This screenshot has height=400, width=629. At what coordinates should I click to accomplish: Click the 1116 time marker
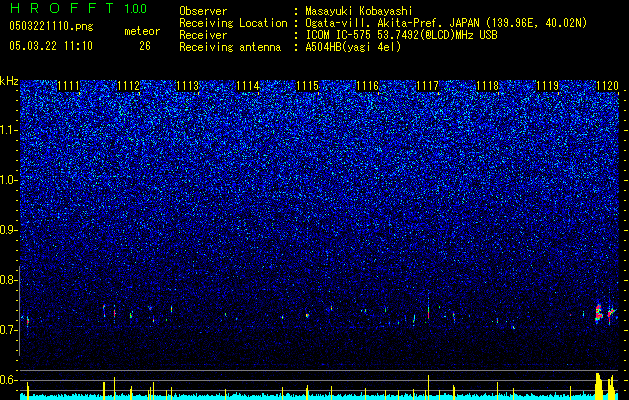(x=368, y=86)
